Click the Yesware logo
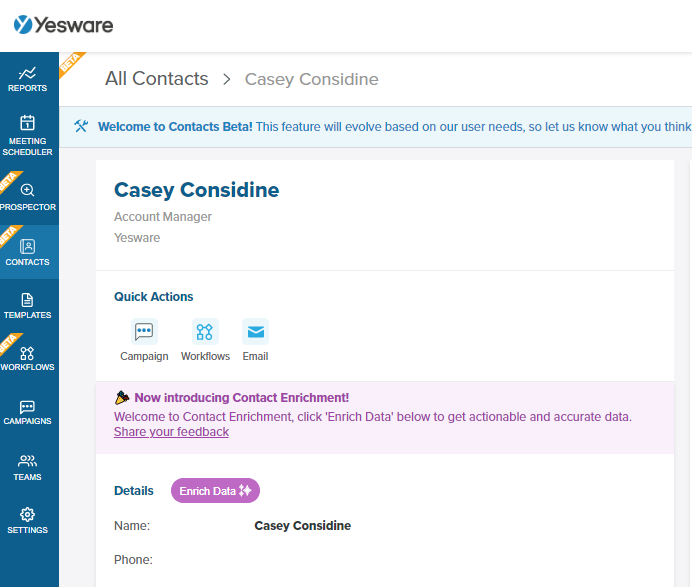Image resolution: width=692 pixels, height=587 pixels. 63,25
